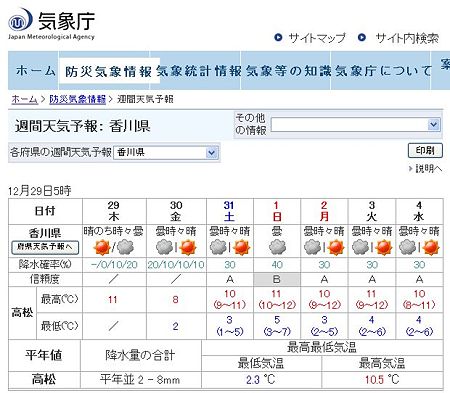Click the cloud icon for Saturday 31

(x=218, y=247)
